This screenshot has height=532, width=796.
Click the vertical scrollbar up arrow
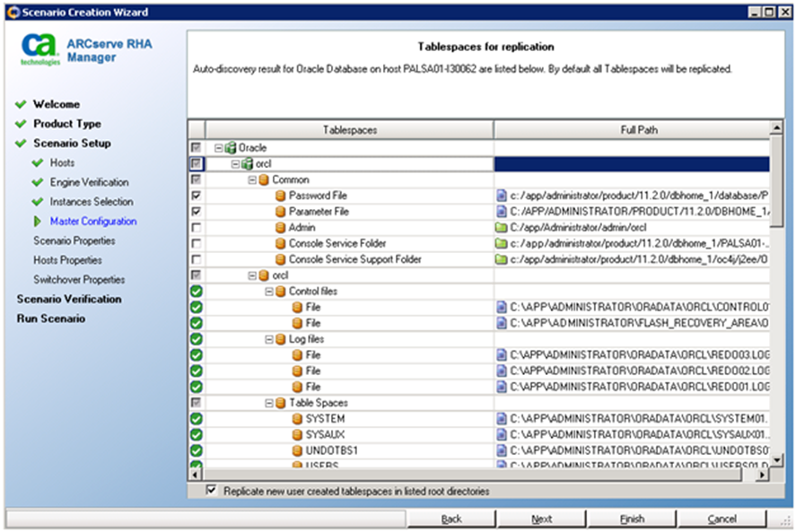776,126
